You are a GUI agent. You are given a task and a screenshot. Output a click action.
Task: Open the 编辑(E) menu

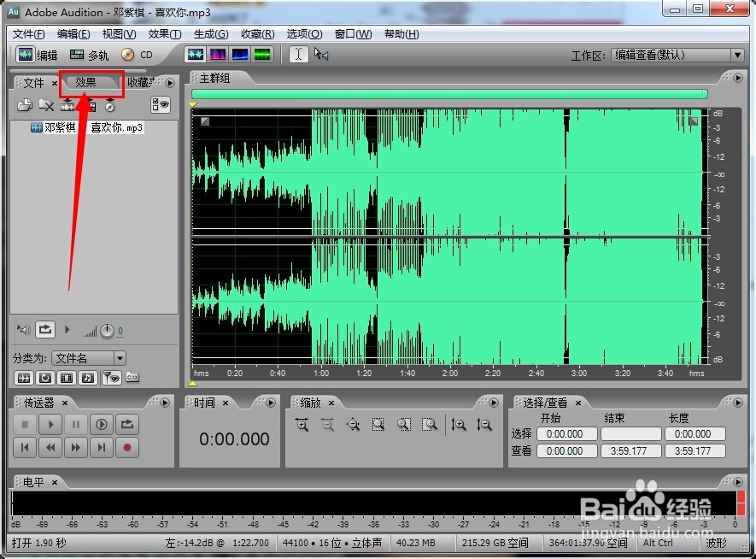(x=73, y=33)
